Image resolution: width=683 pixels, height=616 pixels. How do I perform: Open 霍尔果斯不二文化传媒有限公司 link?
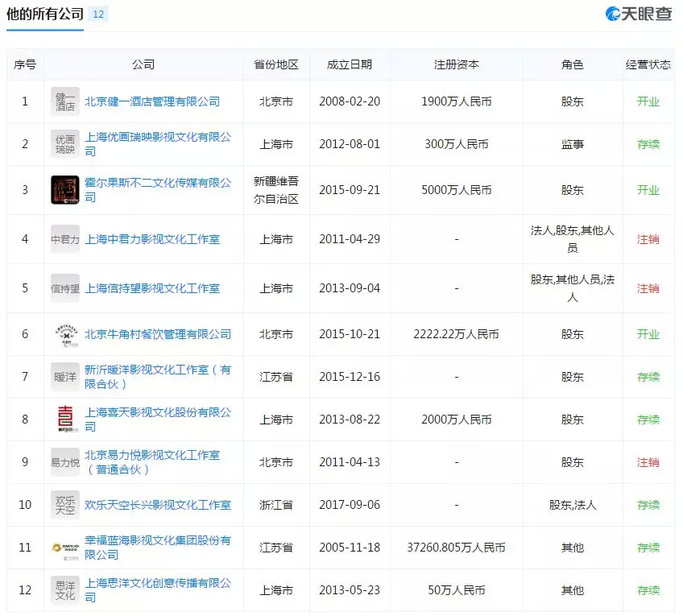pyautogui.click(x=158, y=190)
